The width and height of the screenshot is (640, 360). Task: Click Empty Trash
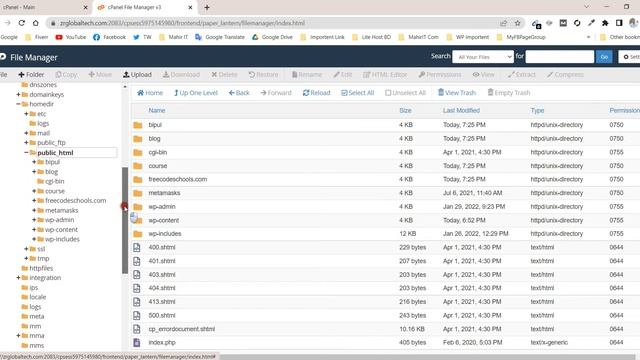point(509,93)
